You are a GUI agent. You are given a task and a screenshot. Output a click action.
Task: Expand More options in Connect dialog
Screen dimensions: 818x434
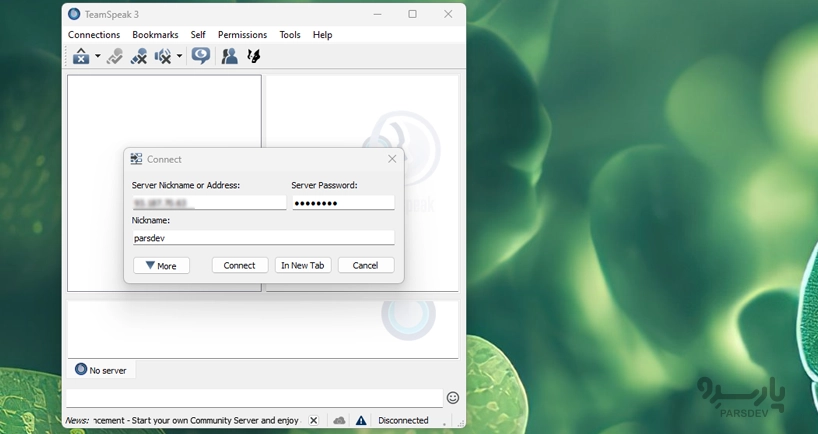click(x=161, y=266)
